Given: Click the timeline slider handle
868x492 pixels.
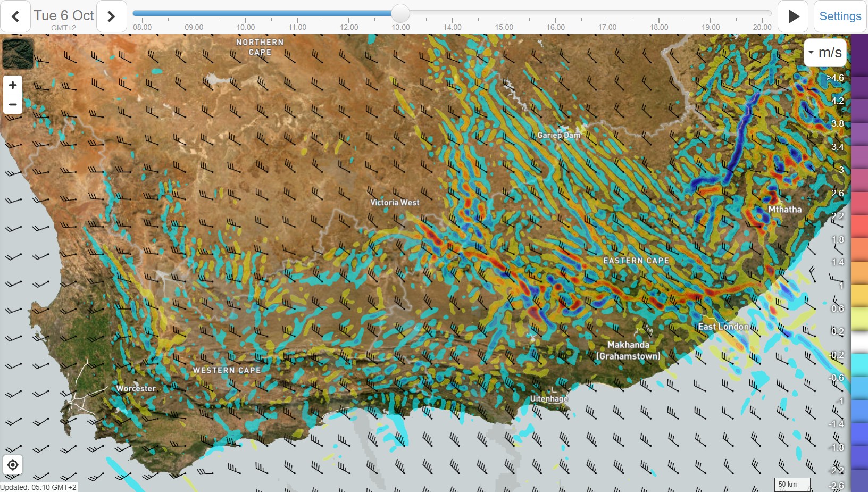Looking at the screenshot, I should (x=400, y=13).
